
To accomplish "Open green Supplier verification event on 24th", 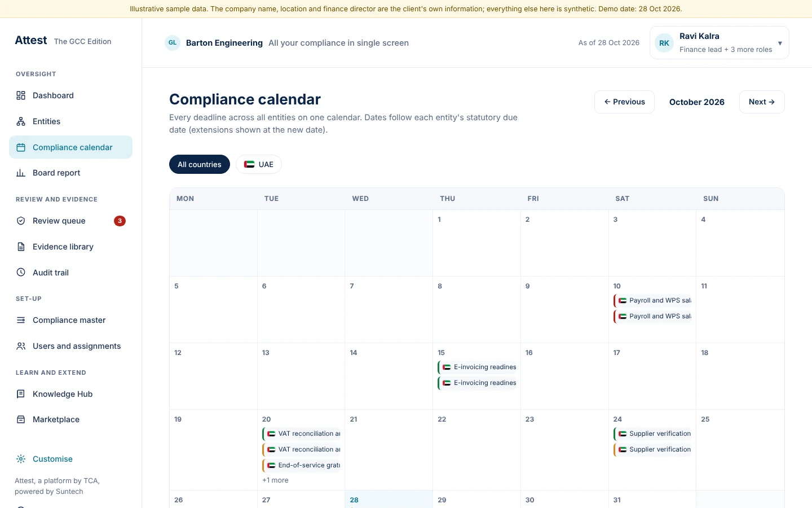I will 652,433.
